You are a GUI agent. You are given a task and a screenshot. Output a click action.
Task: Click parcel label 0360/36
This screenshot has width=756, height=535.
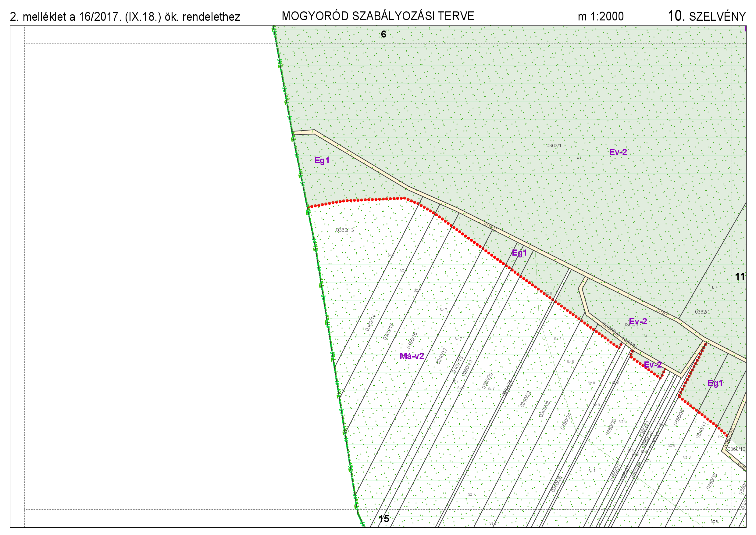(679, 418)
